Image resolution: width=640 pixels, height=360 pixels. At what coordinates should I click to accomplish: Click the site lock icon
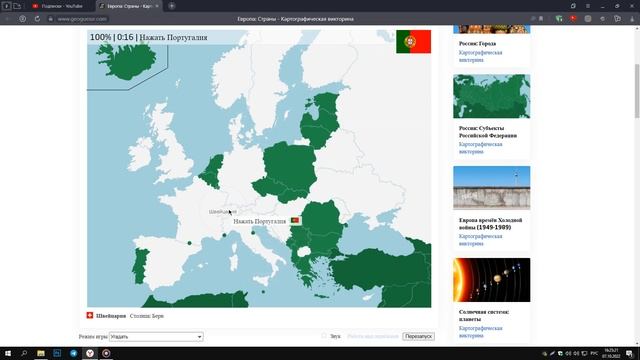pos(51,19)
